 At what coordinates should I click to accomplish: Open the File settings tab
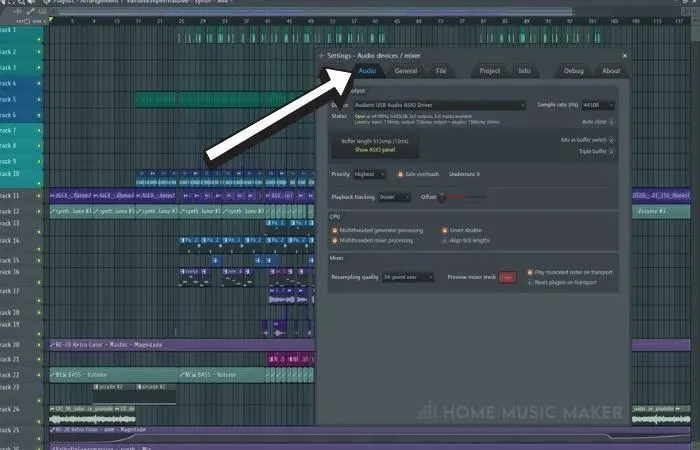point(441,71)
